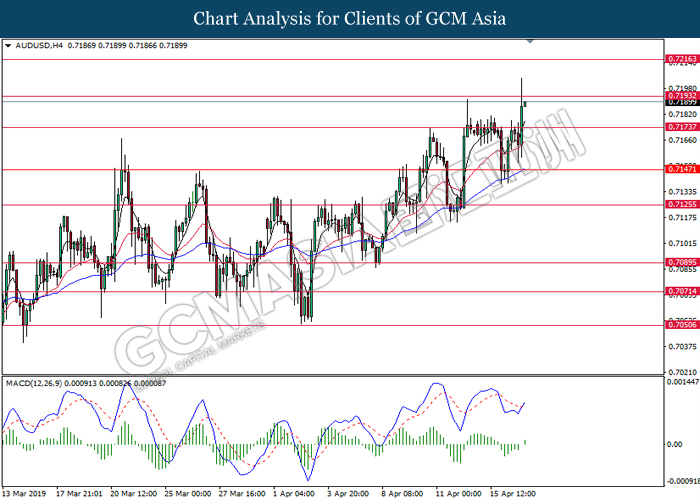
Task: Click the 0.001447 MACD scale value
Action: 683,382
